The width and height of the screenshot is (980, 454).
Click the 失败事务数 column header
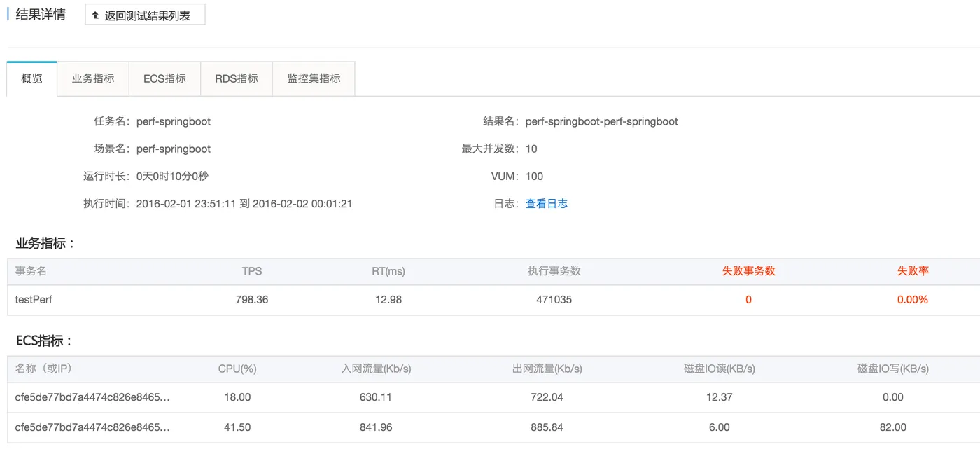click(748, 271)
